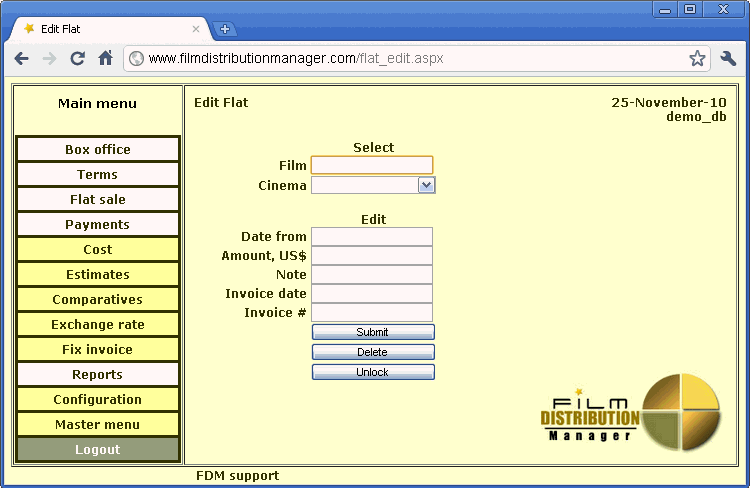Bookmark page with star icon
The height and width of the screenshot is (488, 750).
point(697,58)
